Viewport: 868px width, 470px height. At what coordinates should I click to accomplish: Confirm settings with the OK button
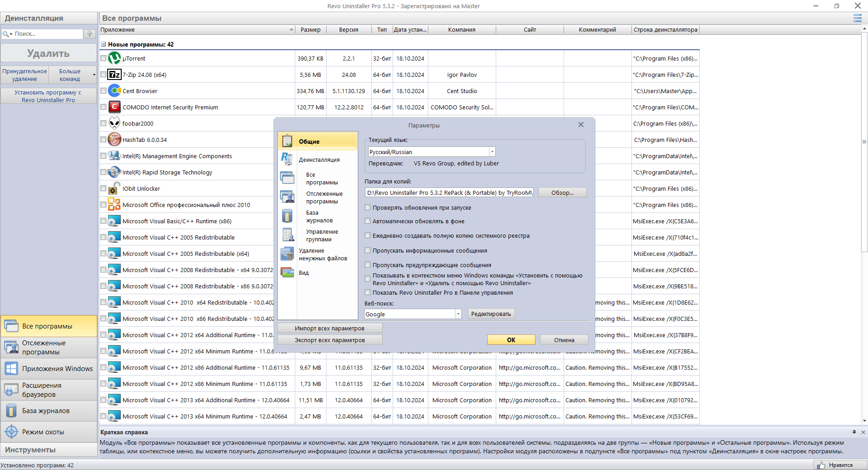511,340
